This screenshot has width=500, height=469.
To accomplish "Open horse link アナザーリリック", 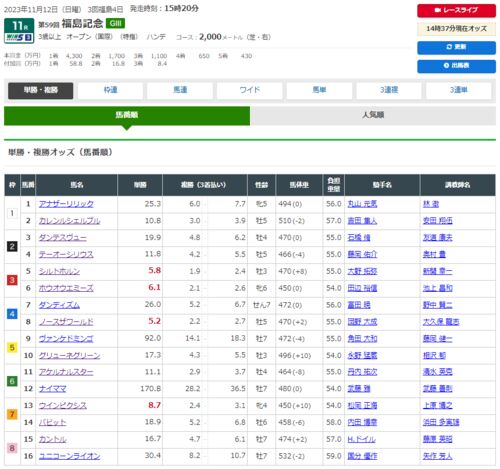I will (66, 204).
